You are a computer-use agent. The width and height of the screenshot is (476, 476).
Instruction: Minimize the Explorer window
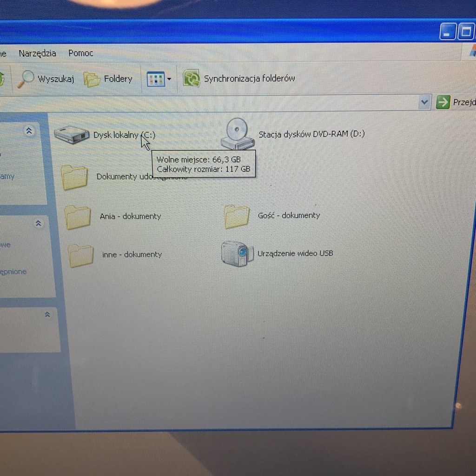pyautogui.click(x=448, y=31)
